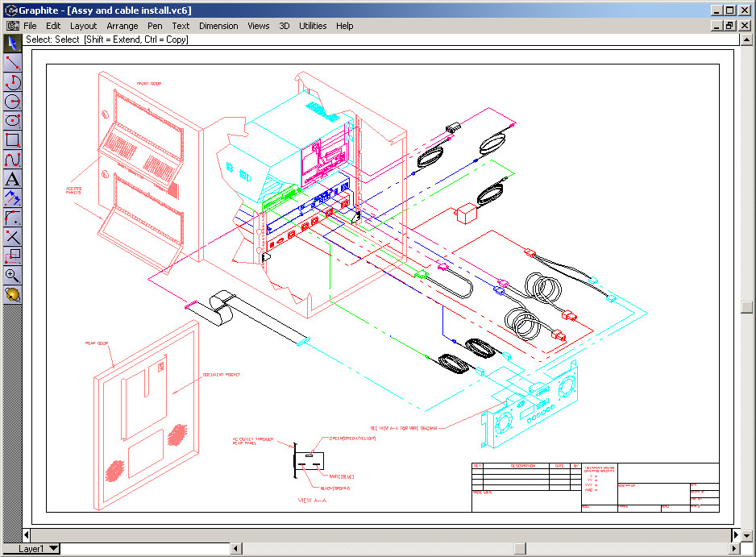Select the arrow Selection tool

pyautogui.click(x=12, y=43)
